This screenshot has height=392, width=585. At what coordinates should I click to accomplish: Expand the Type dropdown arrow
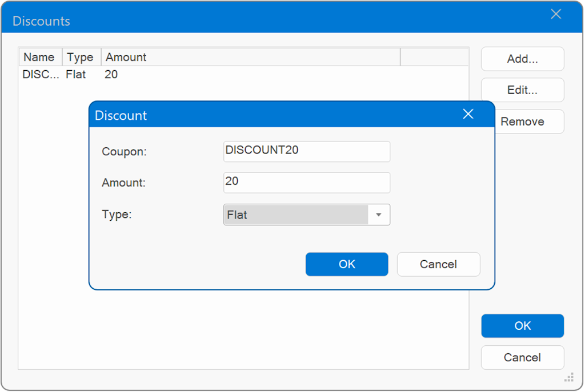point(378,215)
